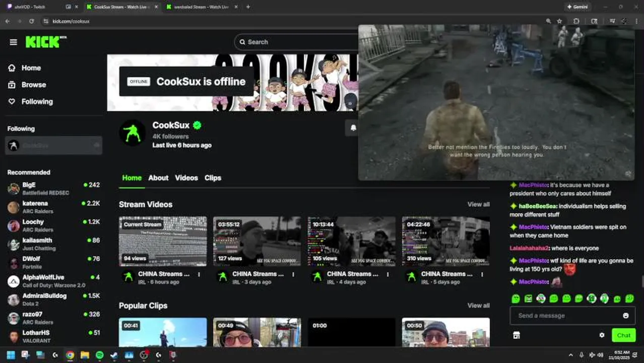
Task: Open options menu for the 4 days ago video
Action: [x=388, y=275]
